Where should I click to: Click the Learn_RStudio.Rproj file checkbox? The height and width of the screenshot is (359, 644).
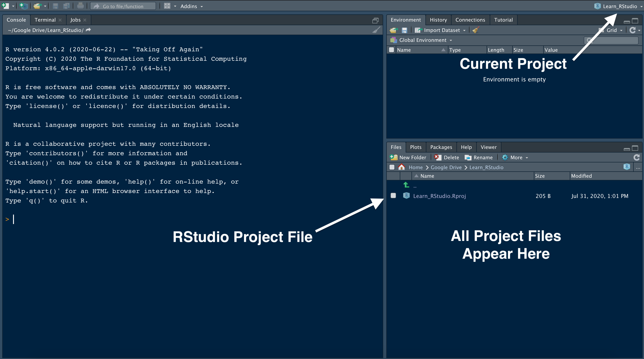pyautogui.click(x=393, y=196)
